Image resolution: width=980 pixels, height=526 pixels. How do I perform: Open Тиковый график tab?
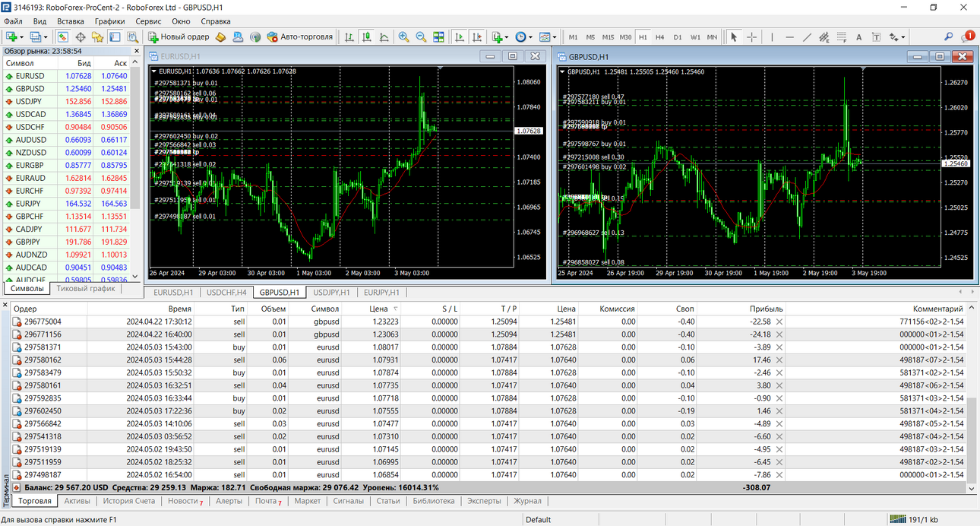click(x=86, y=288)
